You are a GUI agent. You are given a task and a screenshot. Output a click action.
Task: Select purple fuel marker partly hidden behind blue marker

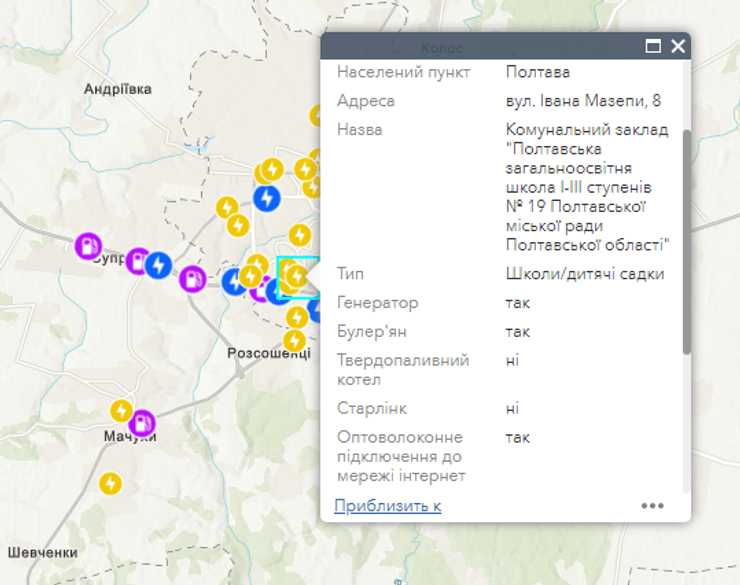click(x=136, y=261)
